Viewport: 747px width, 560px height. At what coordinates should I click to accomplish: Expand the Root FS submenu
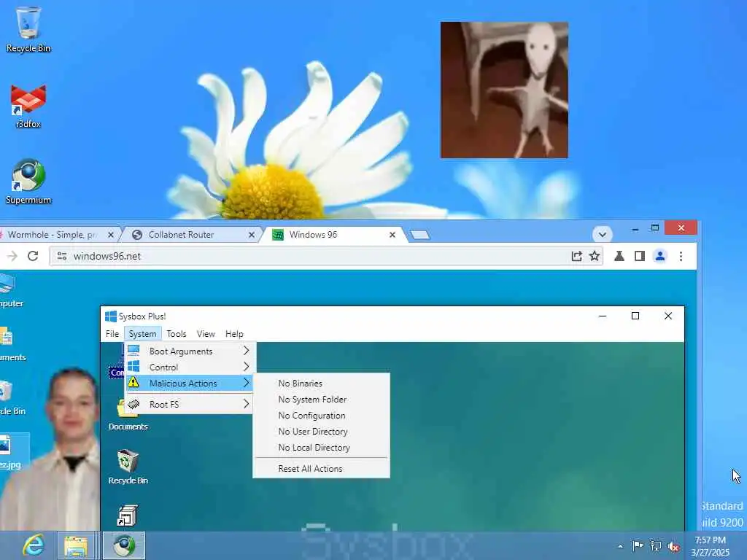coord(189,404)
